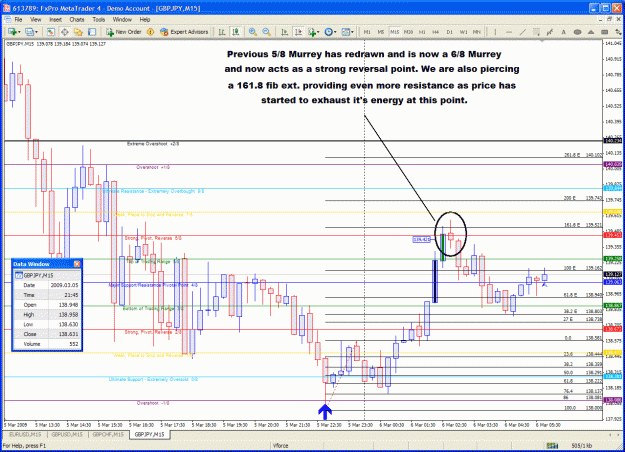This screenshot has height=452, width=625.
Task: Switch to the GBPUSD,M15 chart tab
Action: click(67, 434)
